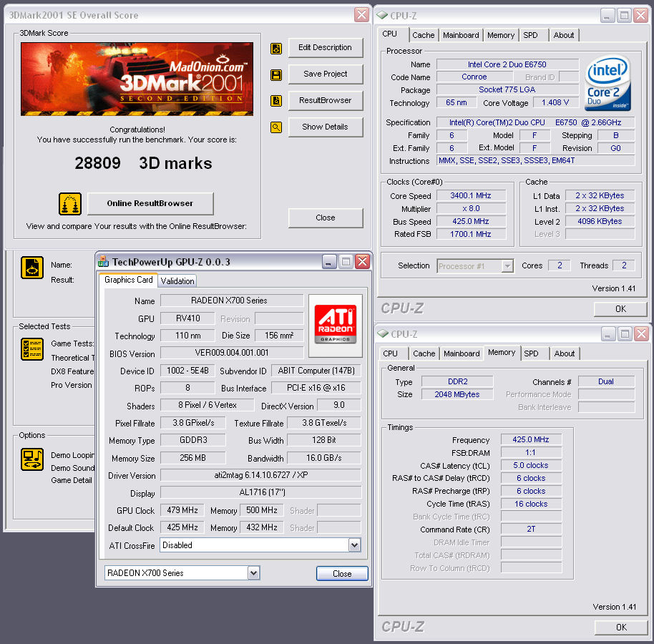Screen dimensions: 654x644
Task: Open Memory tab in upper CPU-Z window
Action: [500, 36]
